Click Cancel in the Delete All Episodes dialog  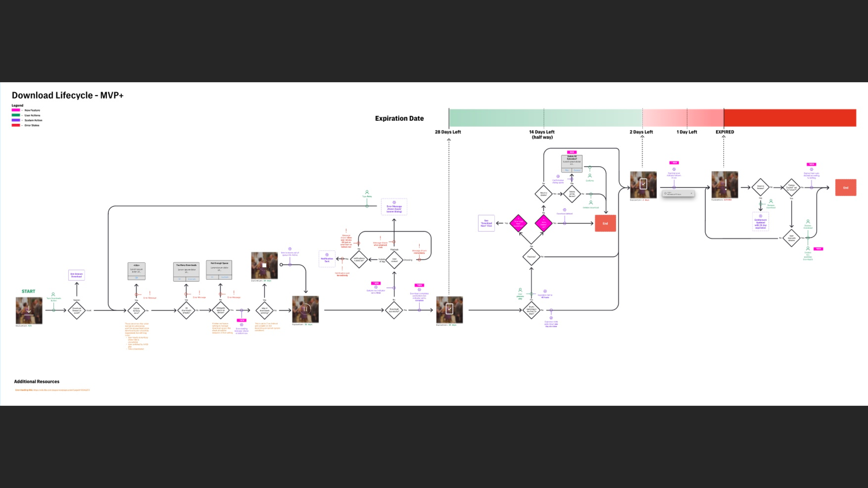click(577, 170)
